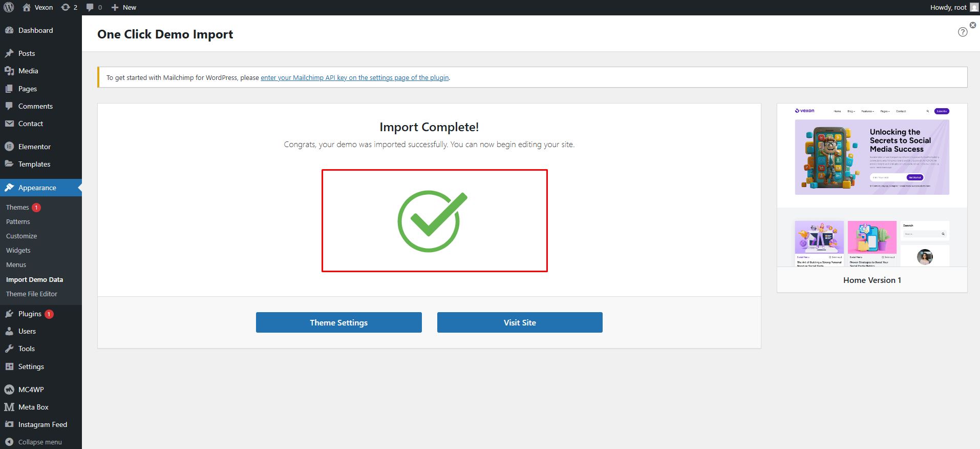Click the Visit Site button
This screenshot has height=449, width=980.
click(520, 322)
